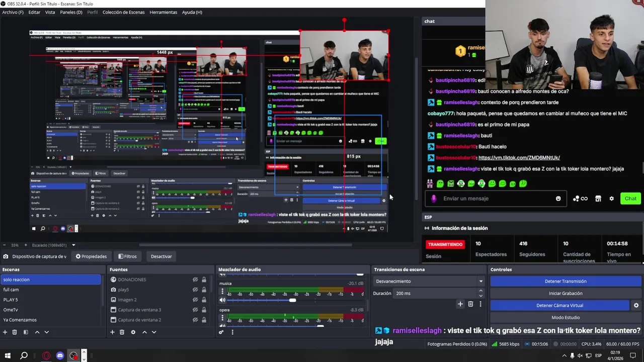Toggle visibility of Captura de ventana 2
The width and height of the screenshot is (644, 362).
click(x=195, y=320)
